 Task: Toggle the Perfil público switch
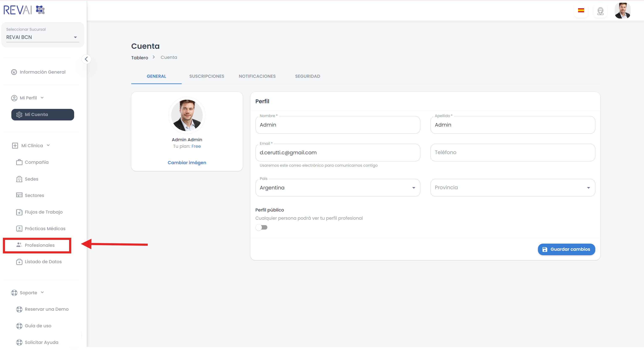click(x=262, y=227)
